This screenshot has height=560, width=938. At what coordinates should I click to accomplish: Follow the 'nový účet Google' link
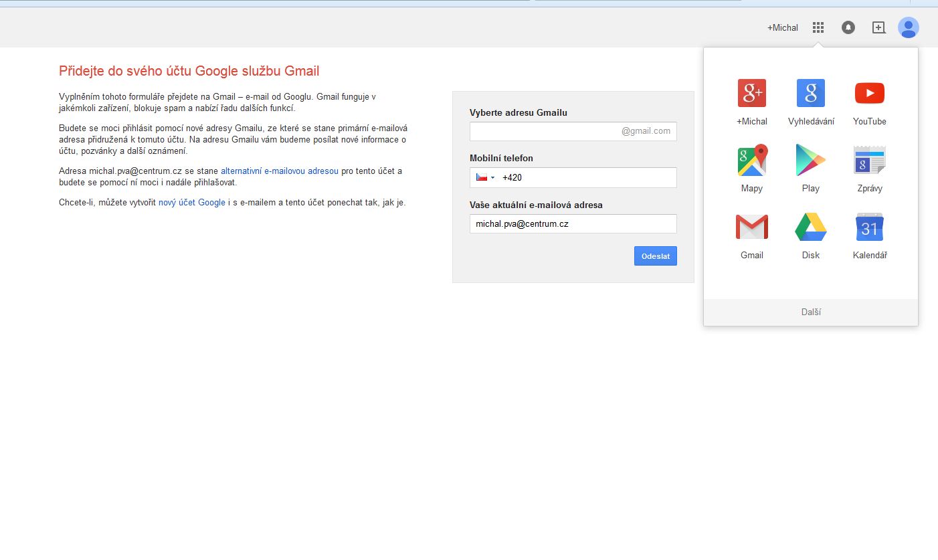[x=192, y=203]
